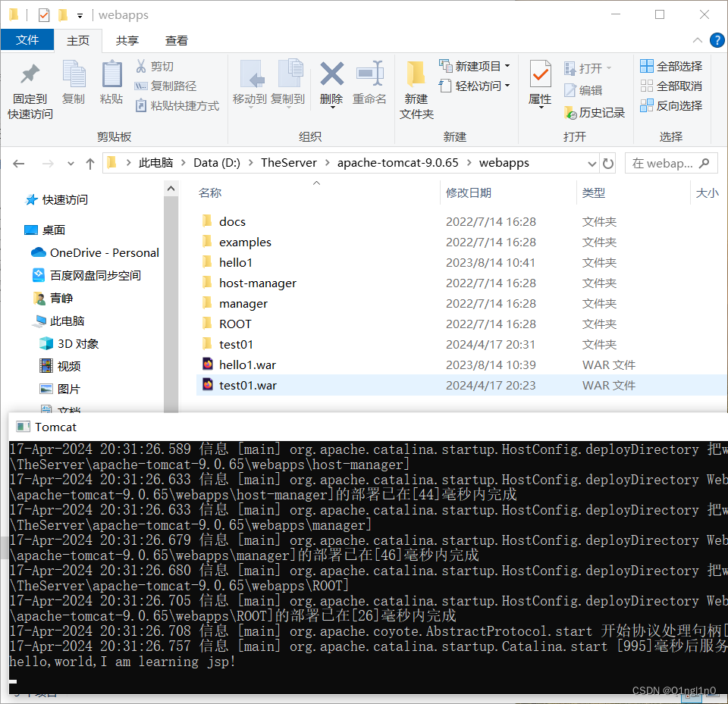Select Quick Access in the sidebar
728x704 pixels.
click(x=57, y=199)
